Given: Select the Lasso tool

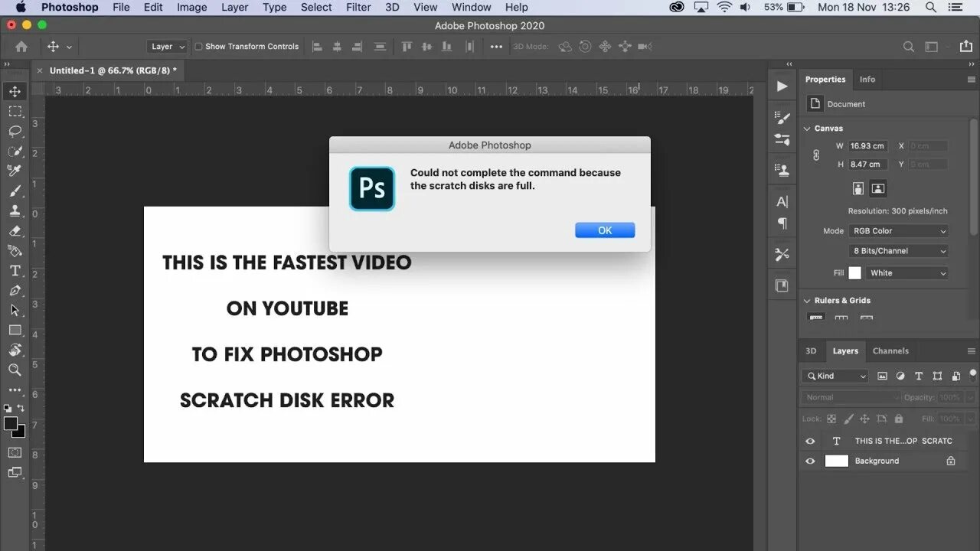Looking at the screenshot, I should point(15,132).
